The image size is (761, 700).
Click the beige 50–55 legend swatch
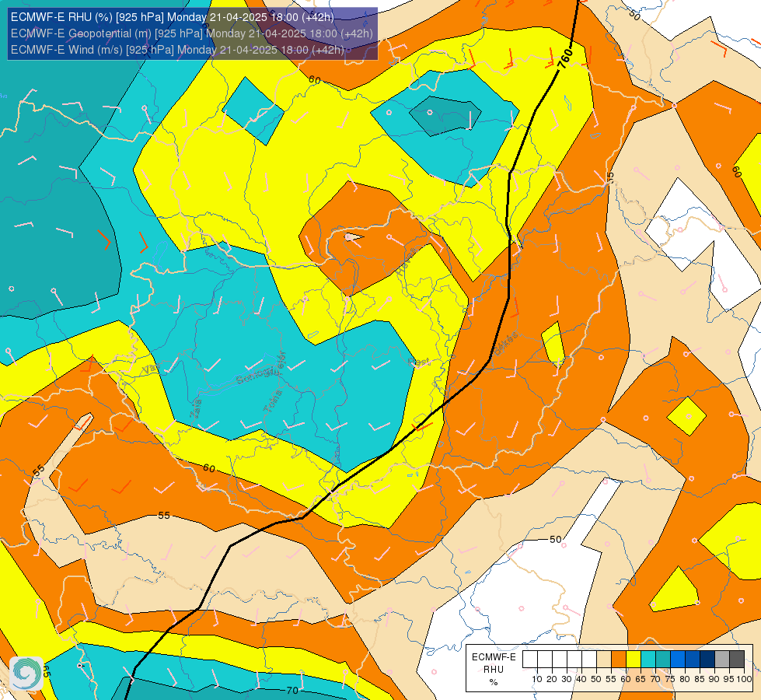[x=604, y=660]
